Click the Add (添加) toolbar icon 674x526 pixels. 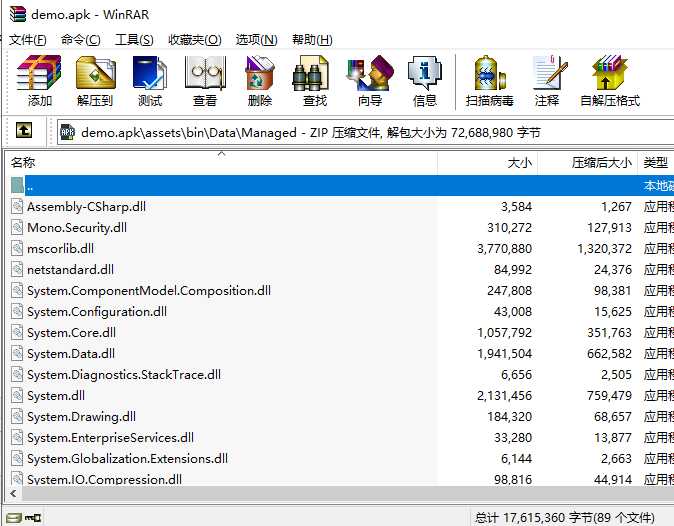click(39, 81)
